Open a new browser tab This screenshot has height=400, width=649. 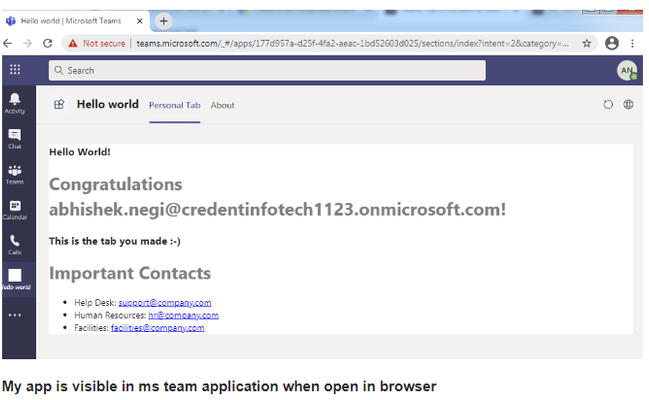[x=163, y=21]
